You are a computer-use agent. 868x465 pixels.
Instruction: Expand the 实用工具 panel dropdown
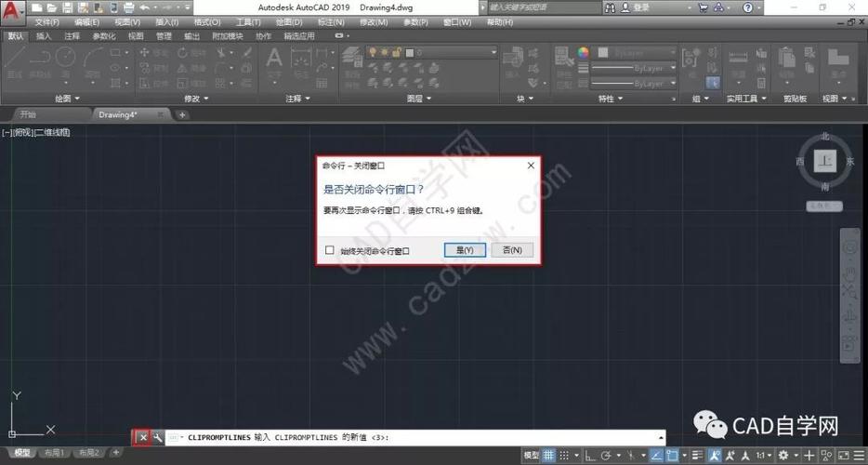[746, 98]
